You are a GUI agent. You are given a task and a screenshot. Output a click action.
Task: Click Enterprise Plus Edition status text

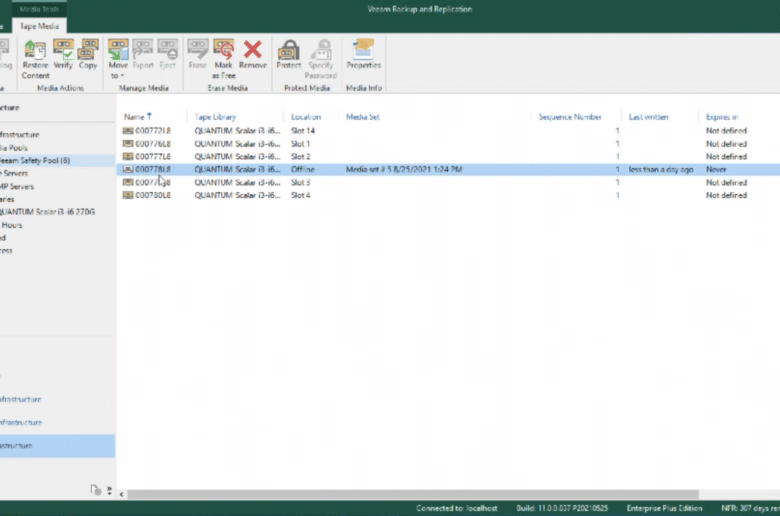pyautogui.click(x=665, y=508)
